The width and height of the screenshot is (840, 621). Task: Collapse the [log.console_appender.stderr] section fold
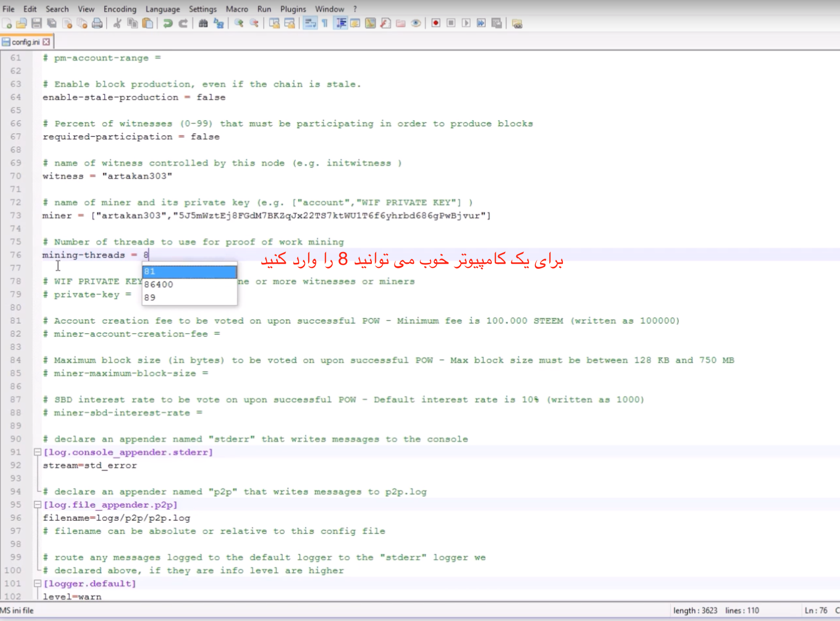37,452
